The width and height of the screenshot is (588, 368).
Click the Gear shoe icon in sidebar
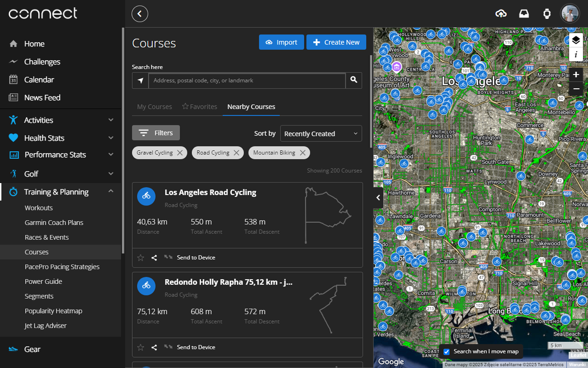(13, 349)
